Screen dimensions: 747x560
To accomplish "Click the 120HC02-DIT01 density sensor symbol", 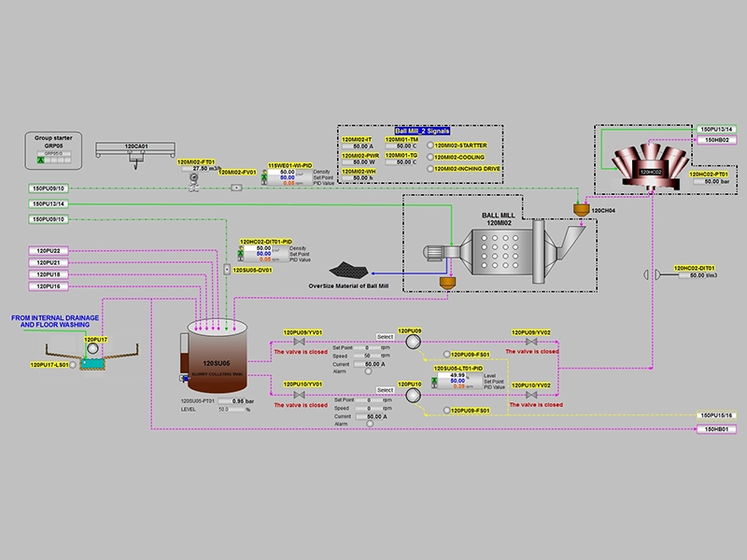I will 651,274.
